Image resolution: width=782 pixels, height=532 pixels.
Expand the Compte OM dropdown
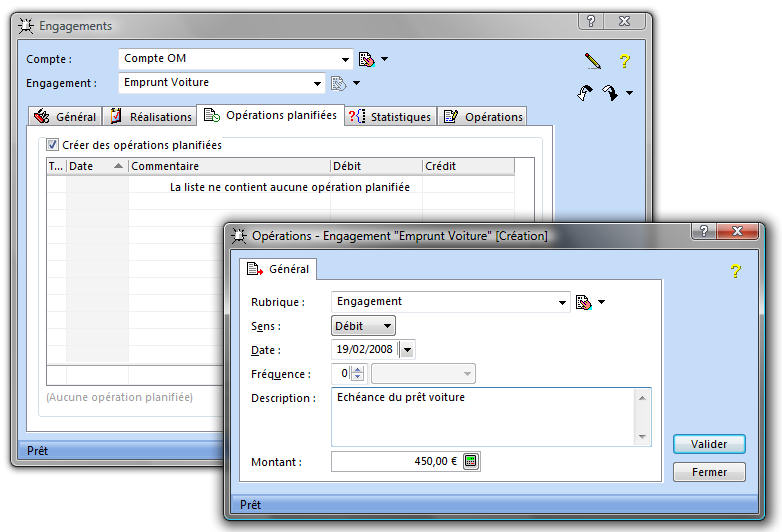pos(346,59)
